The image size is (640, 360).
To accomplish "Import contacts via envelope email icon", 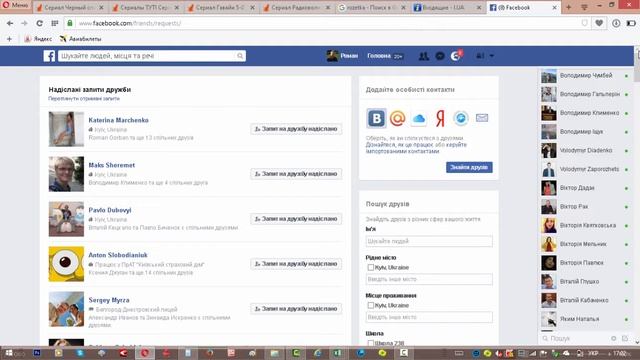I will [x=482, y=118].
